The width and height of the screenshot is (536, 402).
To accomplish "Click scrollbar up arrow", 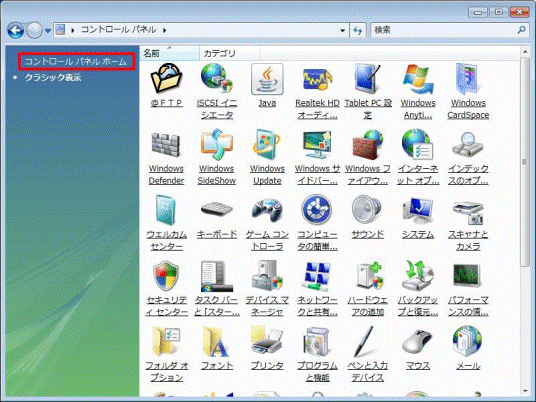I will (x=525, y=52).
